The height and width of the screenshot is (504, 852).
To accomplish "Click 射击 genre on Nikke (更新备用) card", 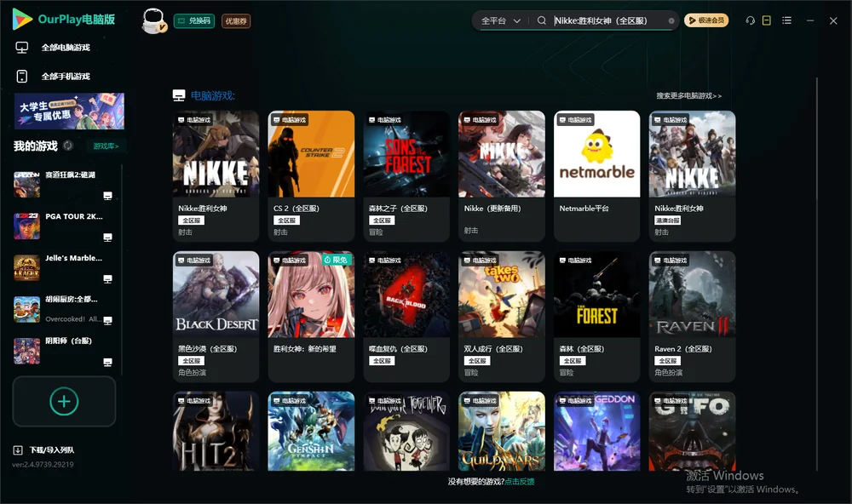I will pos(471,230).
